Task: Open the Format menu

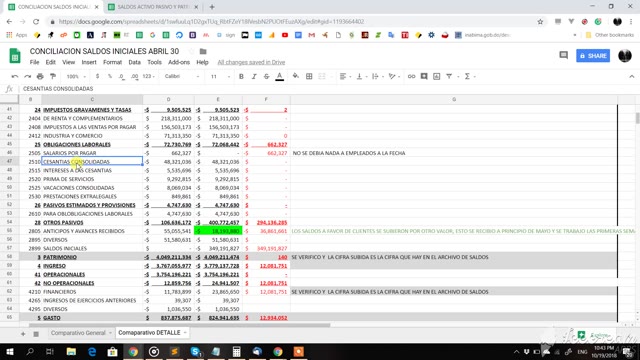Action: (x=112, y=62)
